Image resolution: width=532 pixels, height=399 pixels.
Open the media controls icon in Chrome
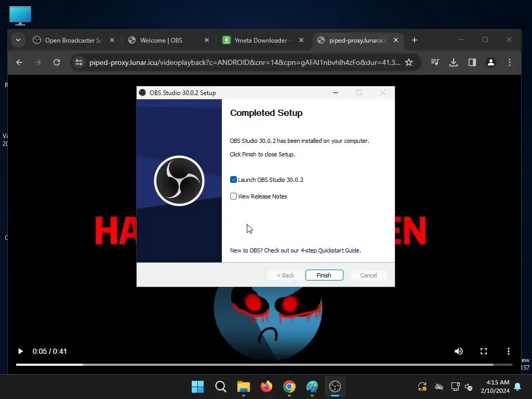coord(435,62)
